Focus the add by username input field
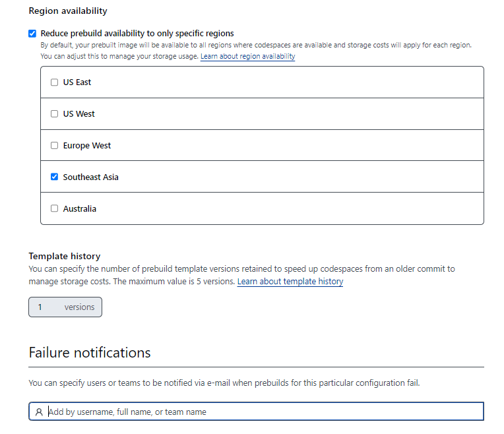Viewport: 504px width, 434px height. tap(264, 412)
